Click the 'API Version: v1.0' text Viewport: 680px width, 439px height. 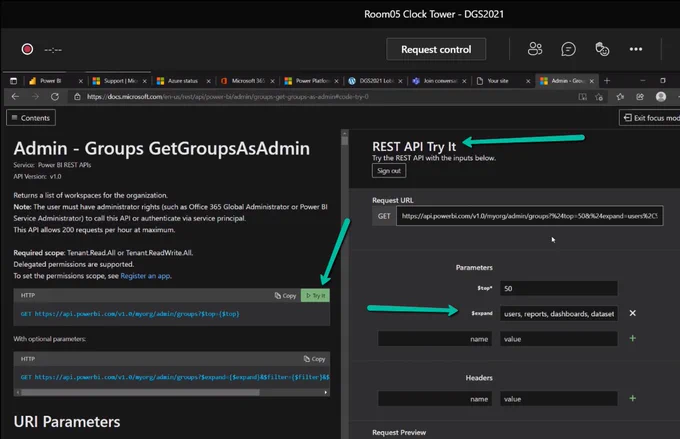point(37,177)
